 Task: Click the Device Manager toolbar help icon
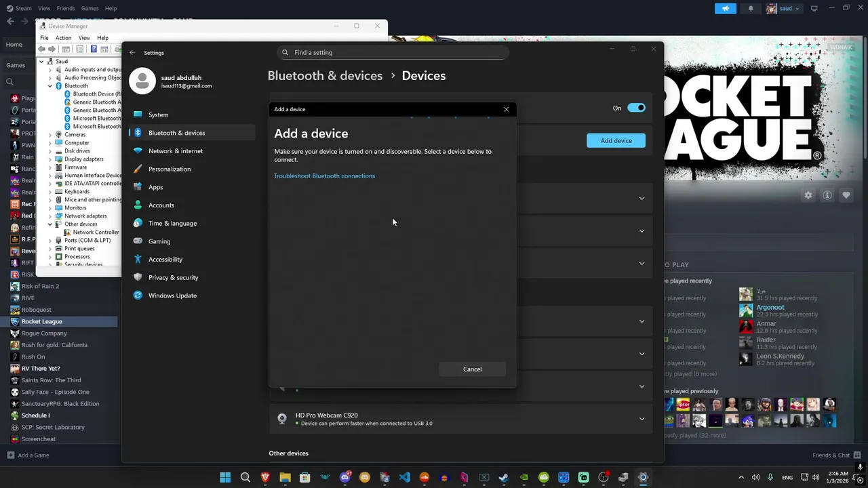[x=94, y=49]
